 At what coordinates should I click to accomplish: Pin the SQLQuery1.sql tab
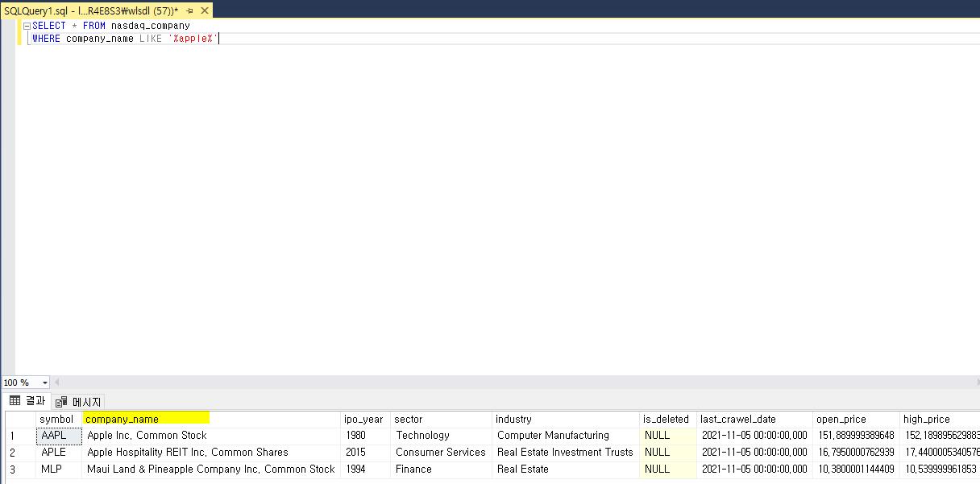(189, 11)
